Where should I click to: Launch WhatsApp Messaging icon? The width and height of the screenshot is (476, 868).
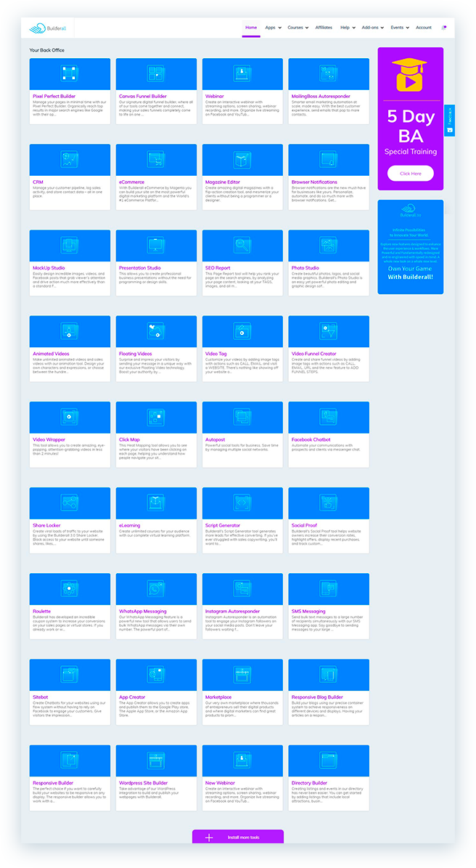[156, 588]
